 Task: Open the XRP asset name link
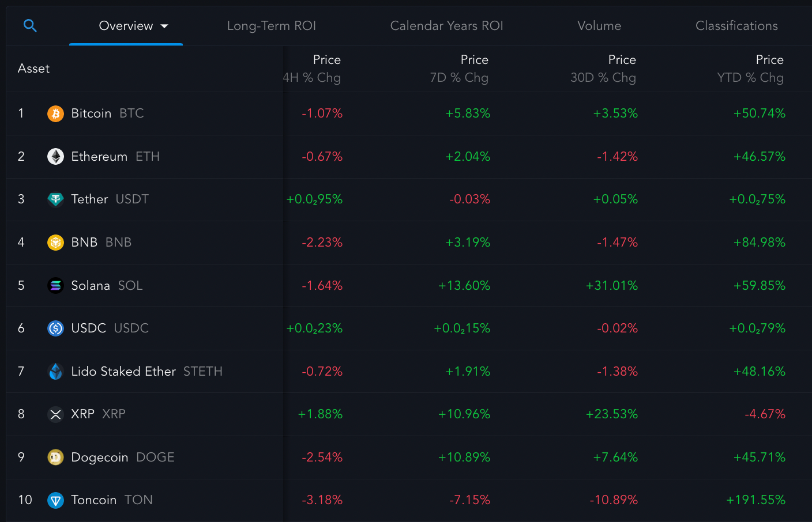click(x=82, y=414)
